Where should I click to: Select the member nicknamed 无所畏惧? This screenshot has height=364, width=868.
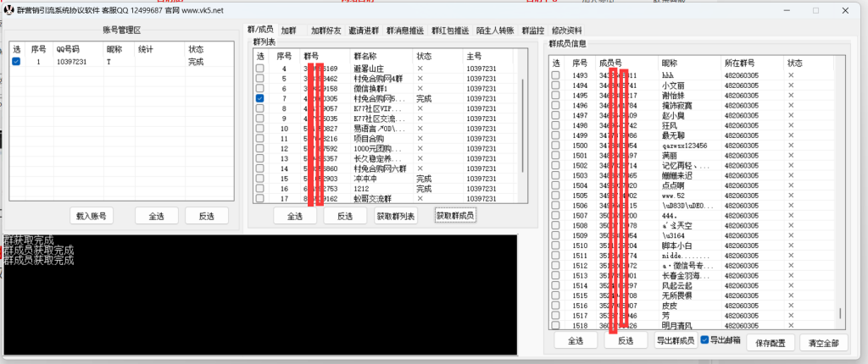point(555,296)
